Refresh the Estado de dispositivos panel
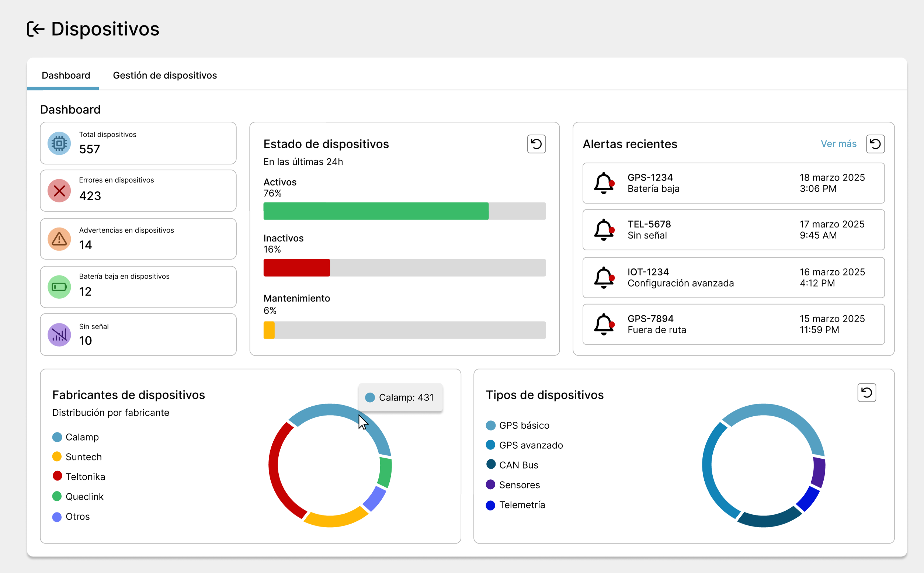This screenshot has width=924, height=573. point(536,144)
